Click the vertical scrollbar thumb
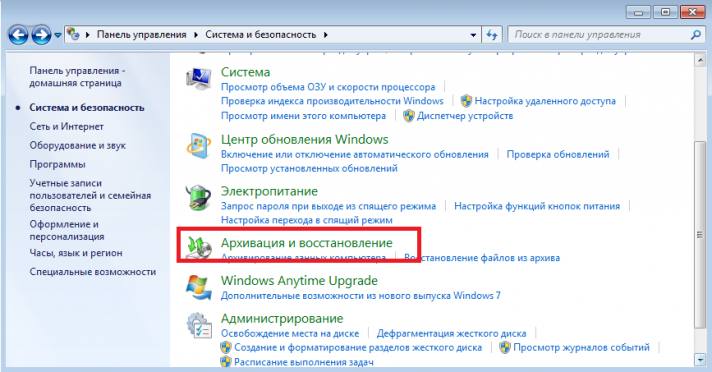This screenshot has width=712, height=372. pyautogui.click(x=700, y=234)
